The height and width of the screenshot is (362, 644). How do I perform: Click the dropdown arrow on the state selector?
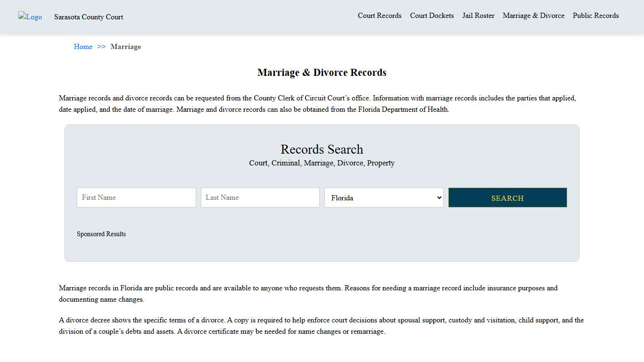[438, 197]
